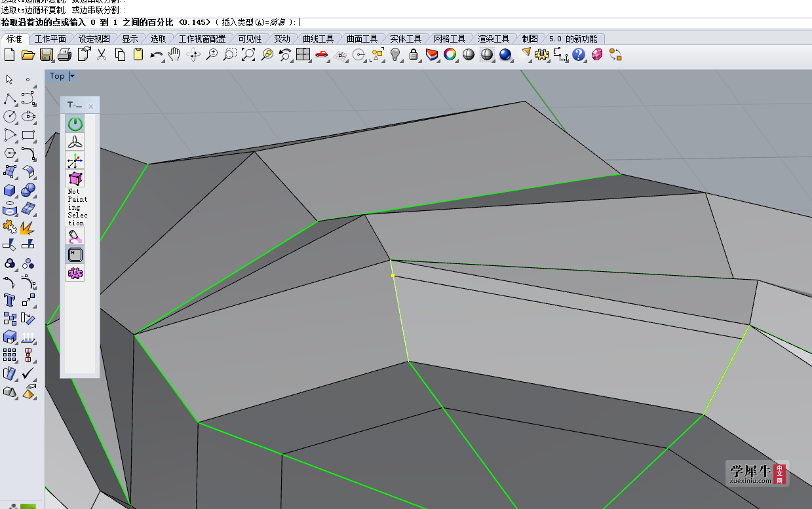The height and width of the screenshot is (509, 812).
Task: Open the options gear icon
Action: tap(541, 55)
